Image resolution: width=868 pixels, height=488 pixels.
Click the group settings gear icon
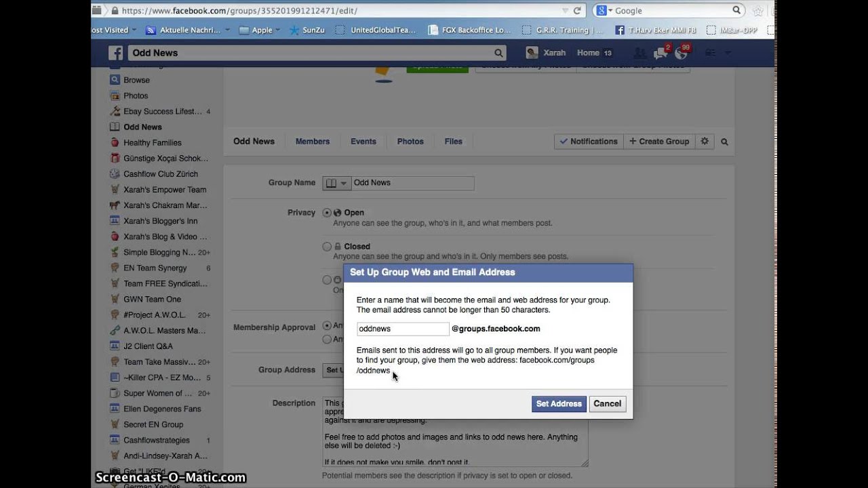[x=705, y=141]
